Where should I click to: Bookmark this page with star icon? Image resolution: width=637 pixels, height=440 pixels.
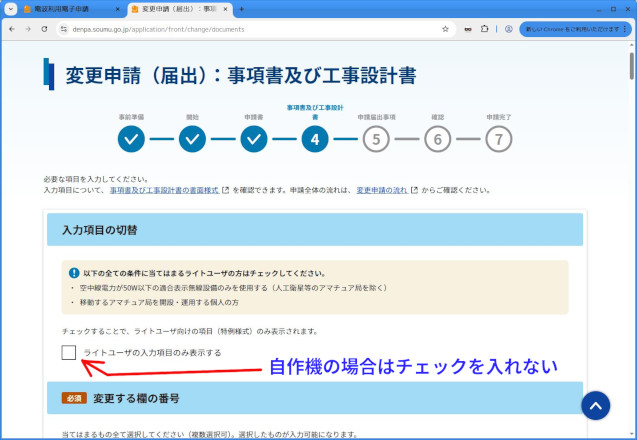445,29
